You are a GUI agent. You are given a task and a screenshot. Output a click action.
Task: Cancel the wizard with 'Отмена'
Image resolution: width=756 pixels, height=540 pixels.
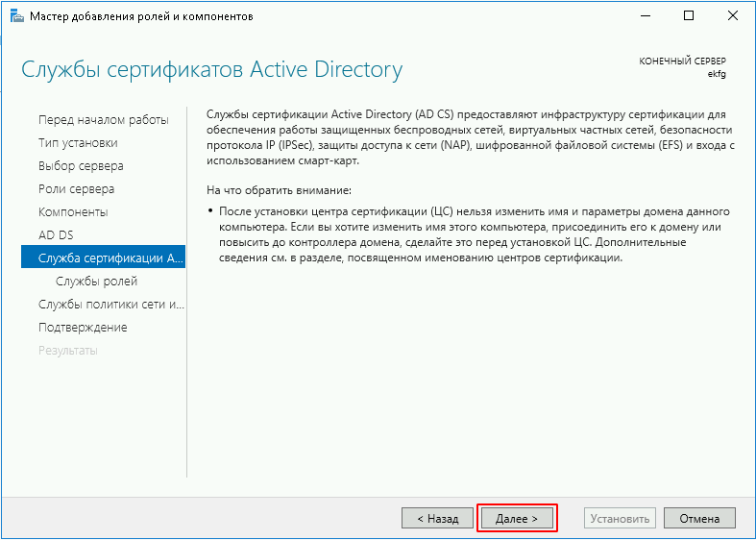(699, 518)
